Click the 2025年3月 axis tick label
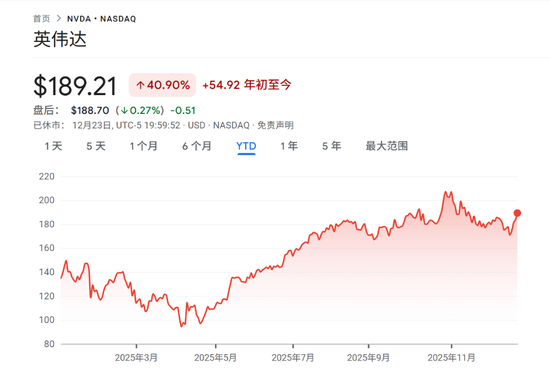This screenshot has width=550, height=380. [136, 358]
